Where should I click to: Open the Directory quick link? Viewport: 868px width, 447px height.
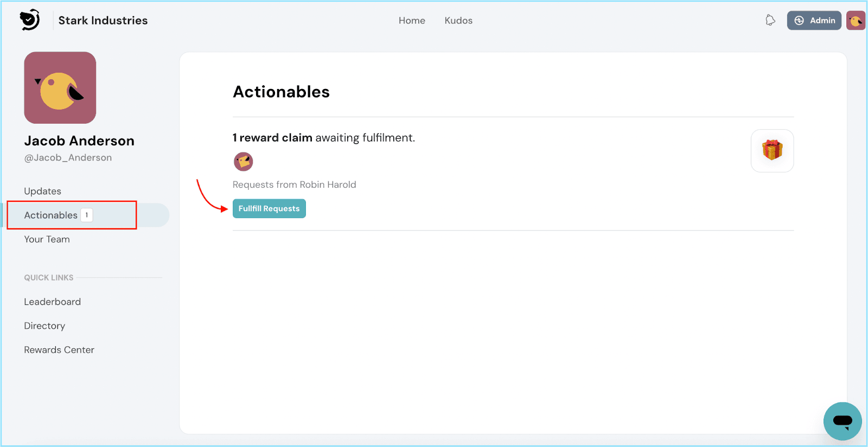[x=44, y=325]
